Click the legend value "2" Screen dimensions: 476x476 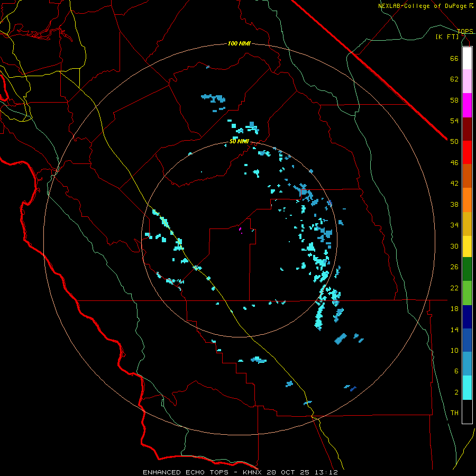tap(456, 392)
